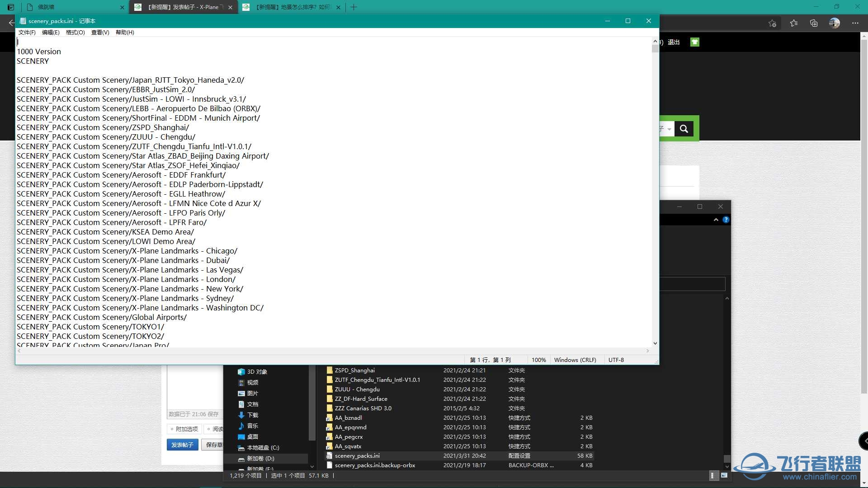
Task: Click the Notepad document icon in the title bar
Action: click(x=23, y=21)
